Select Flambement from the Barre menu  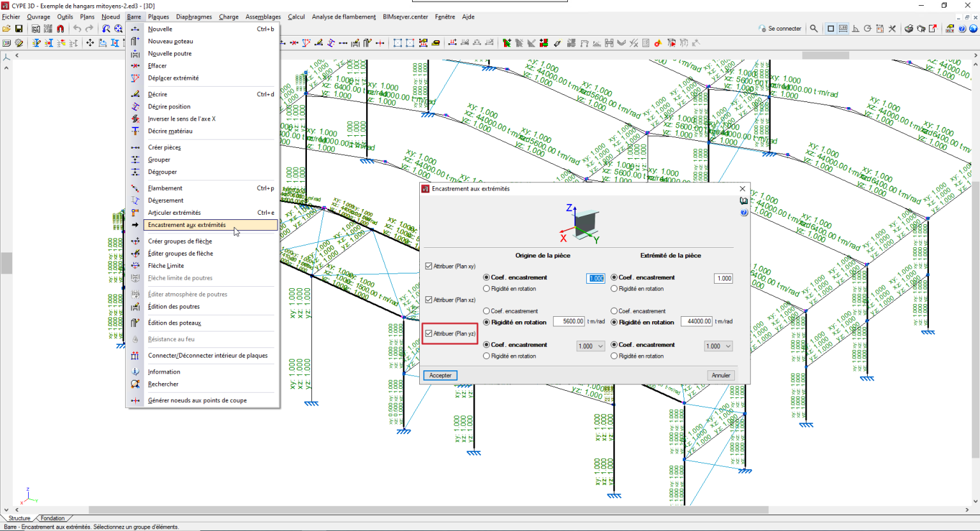coord(165,188)
